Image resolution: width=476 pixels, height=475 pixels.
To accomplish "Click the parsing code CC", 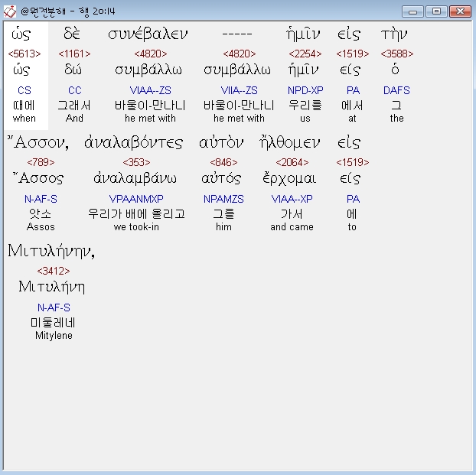I will [75, 90].
